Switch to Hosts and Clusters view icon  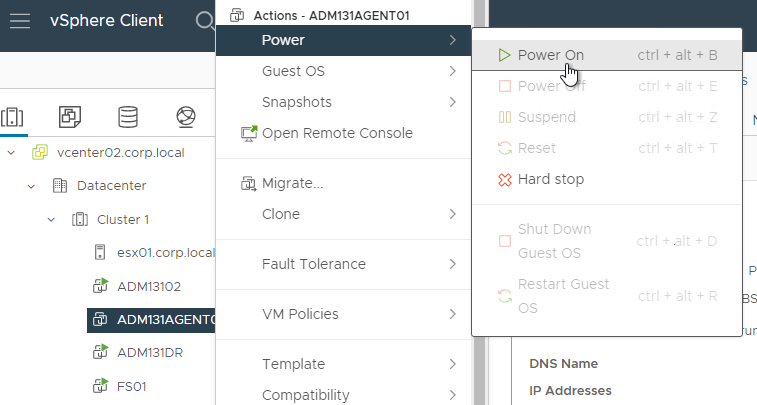click(12, 117)
